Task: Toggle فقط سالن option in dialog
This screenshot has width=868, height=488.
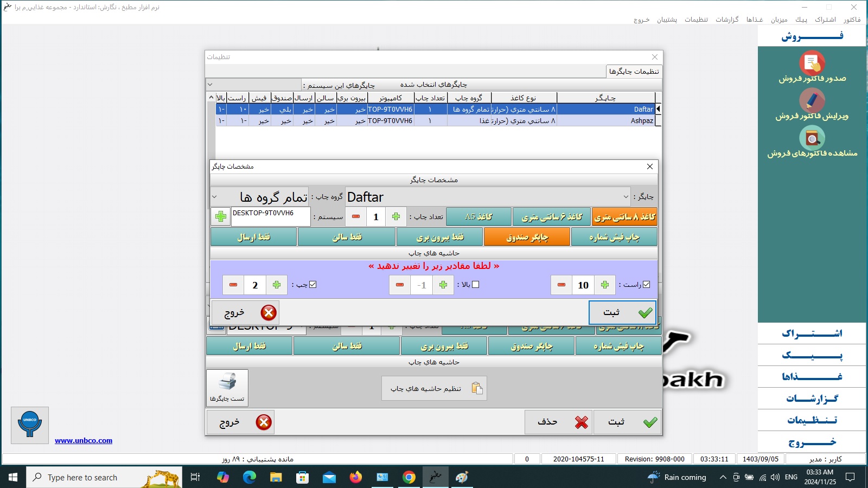Action: tap(347, 237)
